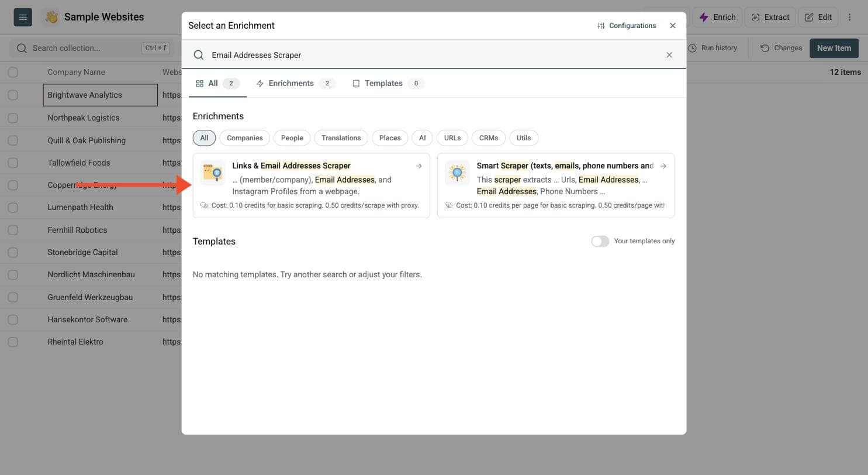
Task: Clear the enrichment search field
Action: (669, 55)
